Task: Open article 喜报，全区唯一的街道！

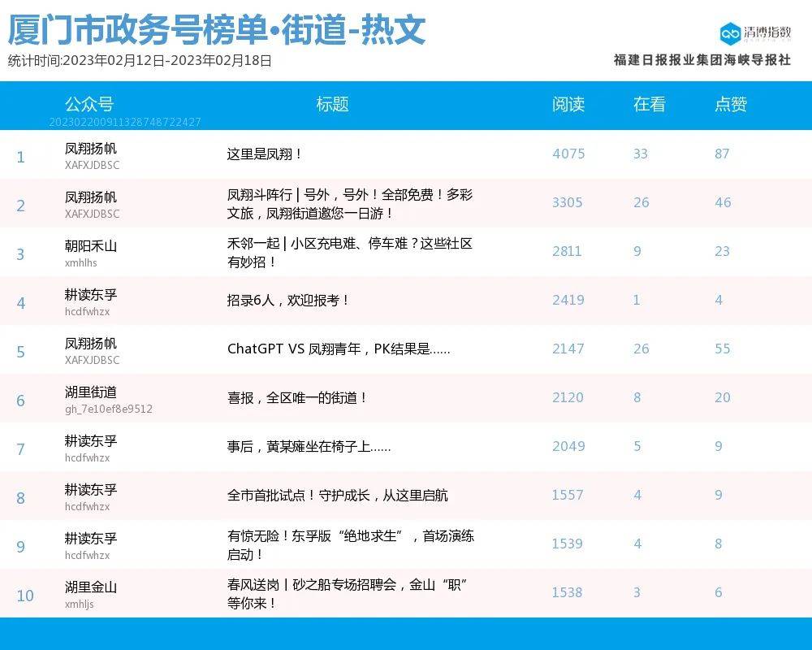Action: 298,397
